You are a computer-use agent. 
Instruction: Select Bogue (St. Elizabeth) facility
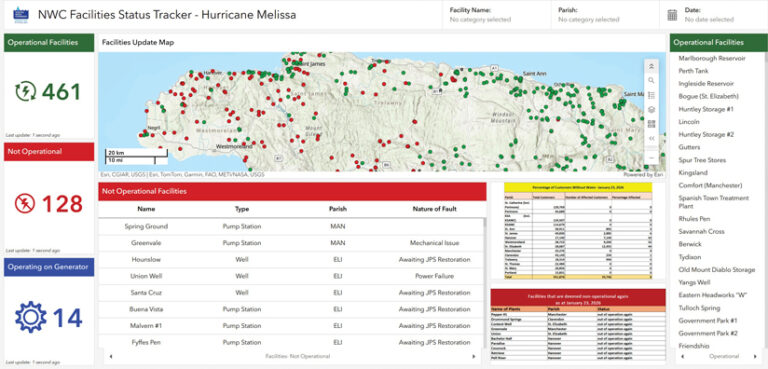708,97
